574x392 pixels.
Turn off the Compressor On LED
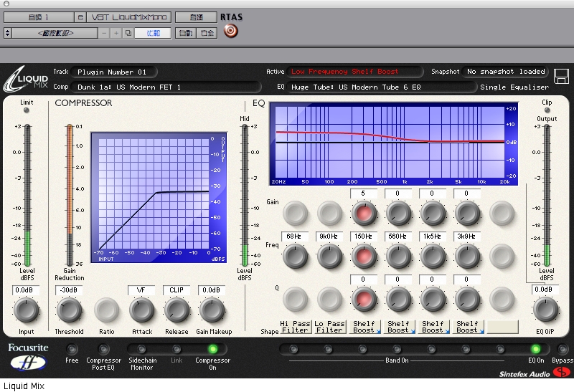(212, 349)
